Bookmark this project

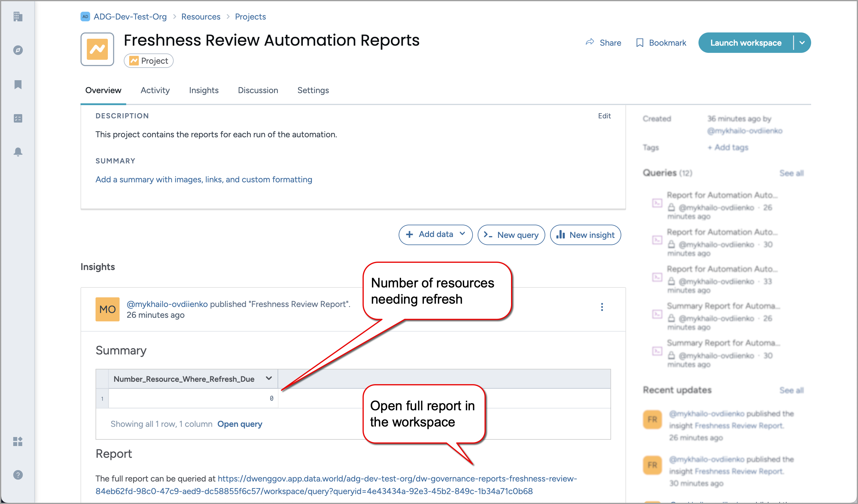tap(661, 43)
